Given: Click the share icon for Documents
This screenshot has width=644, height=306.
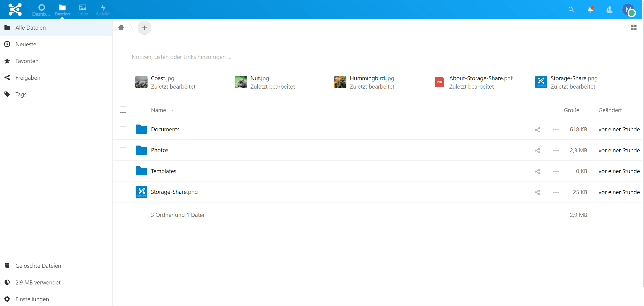Looking at the screenshot, I should click(x=537, y=130).
